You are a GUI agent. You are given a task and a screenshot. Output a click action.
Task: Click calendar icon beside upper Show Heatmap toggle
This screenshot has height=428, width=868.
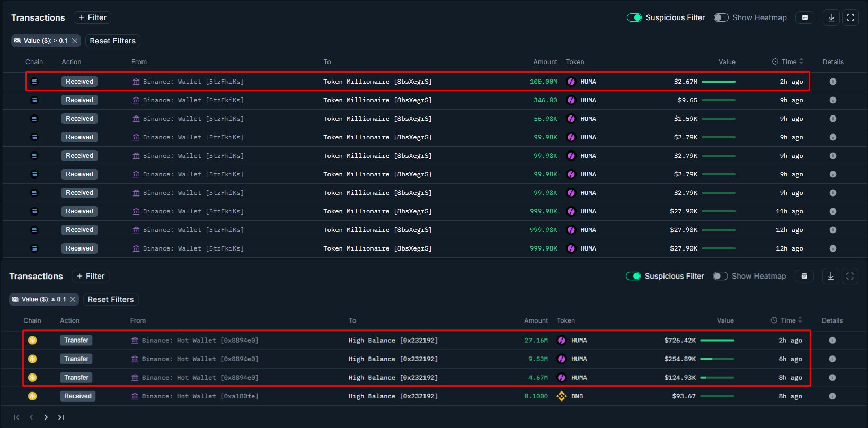pyautogui.click(x=805, y=17)
